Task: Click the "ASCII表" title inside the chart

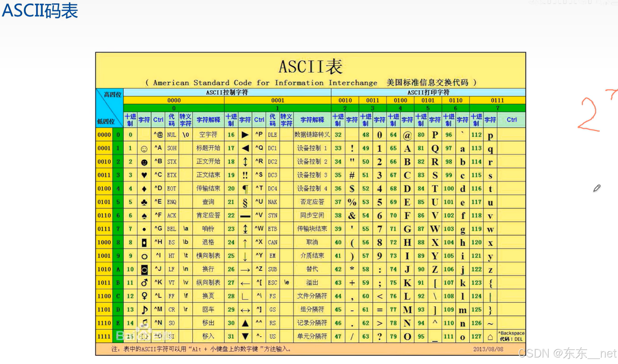Action: click(x=310, y=67)
